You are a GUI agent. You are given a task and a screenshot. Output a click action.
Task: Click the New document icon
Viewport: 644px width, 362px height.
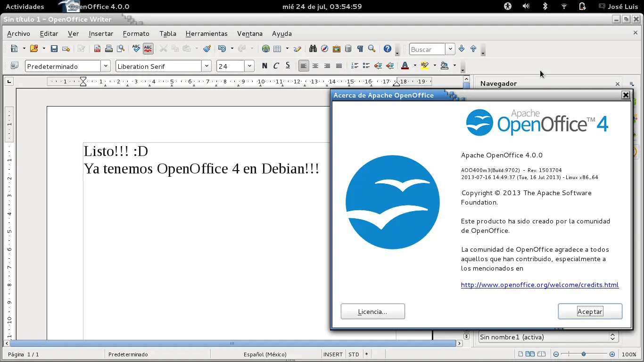14,49
